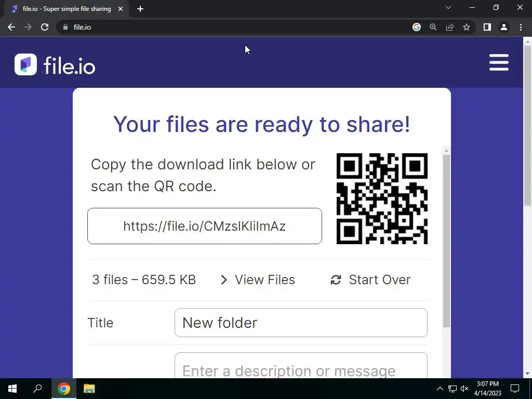Click the 'Your files are ready to share!' heading
The width and height of the screenshot is (532, 399).
262,124
